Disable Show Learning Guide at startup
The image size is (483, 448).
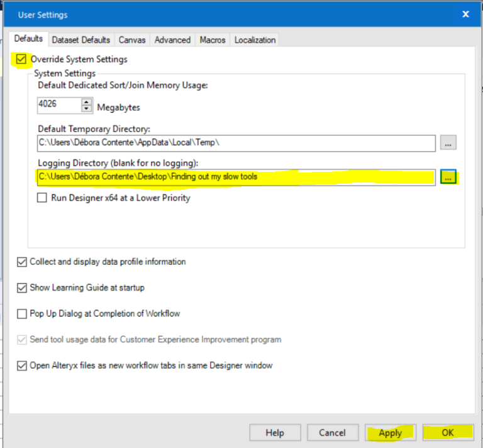(23, 288)
